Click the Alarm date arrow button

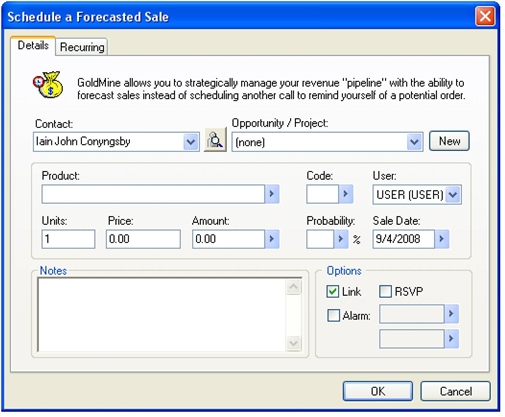tap(451, 313)
